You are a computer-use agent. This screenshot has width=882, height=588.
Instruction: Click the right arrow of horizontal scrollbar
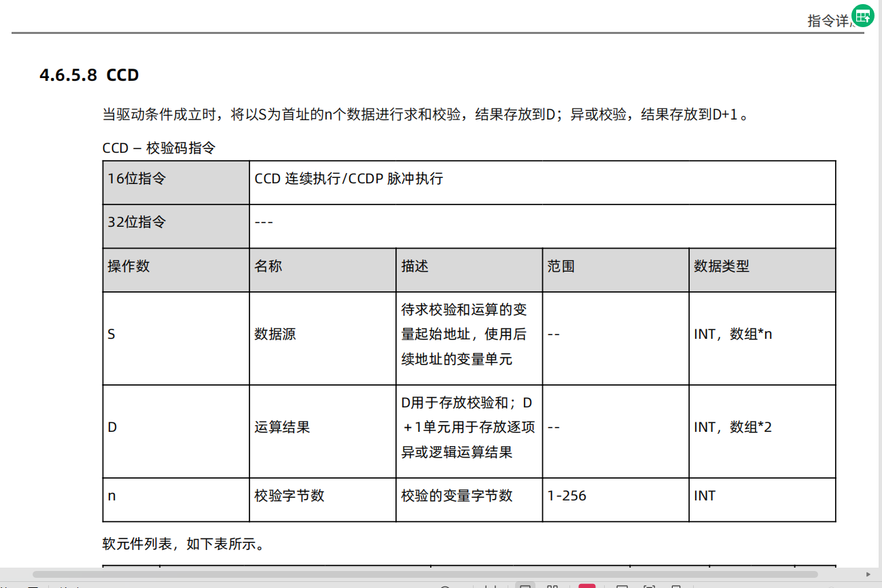[x=868, y=574]
